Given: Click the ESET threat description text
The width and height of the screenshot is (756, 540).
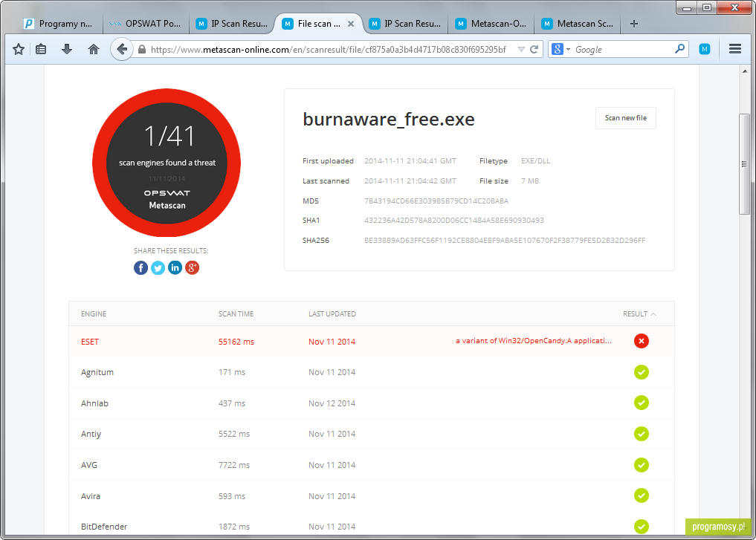Looking at the screenshot, I should click(x=533, y=341).
